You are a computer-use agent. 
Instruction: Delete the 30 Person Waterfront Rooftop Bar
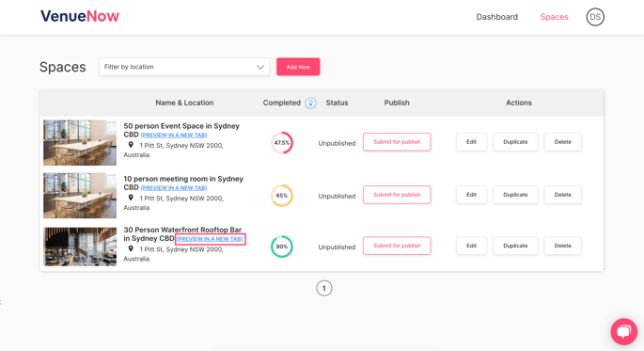point(563,246)
